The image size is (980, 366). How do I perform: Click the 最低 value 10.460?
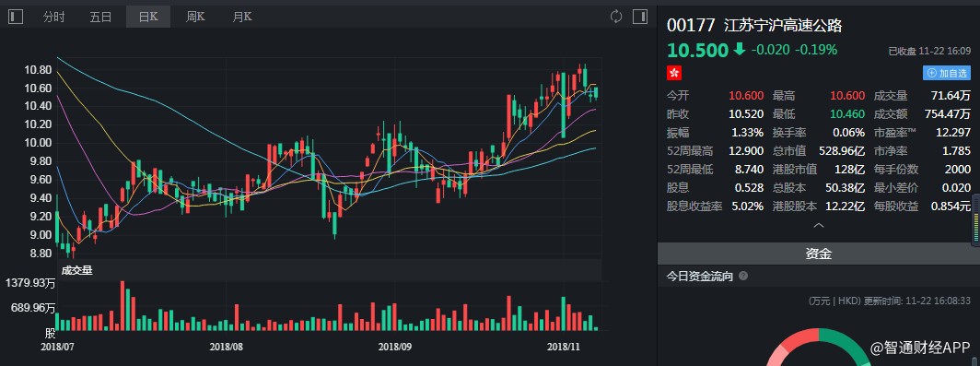click(x=847, y=114)
